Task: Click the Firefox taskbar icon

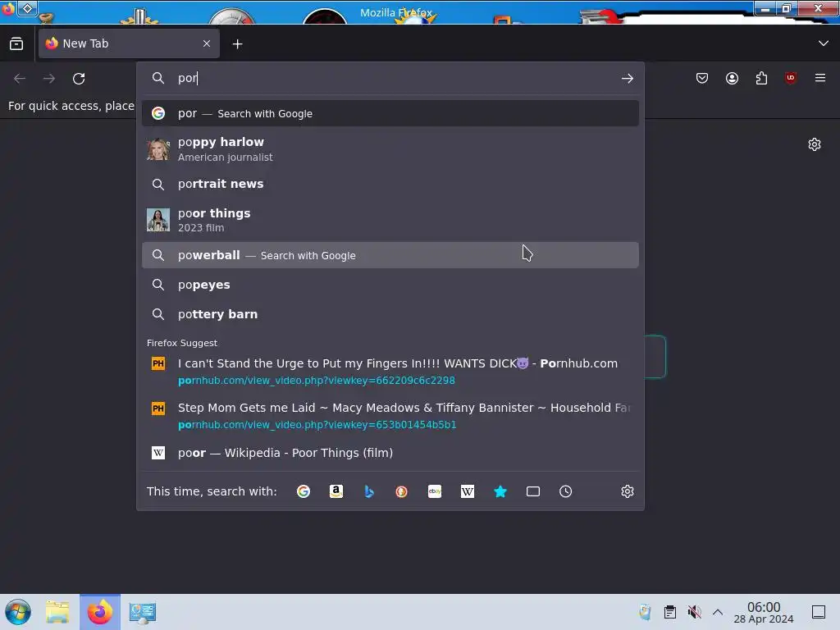Action: point(100,612)
